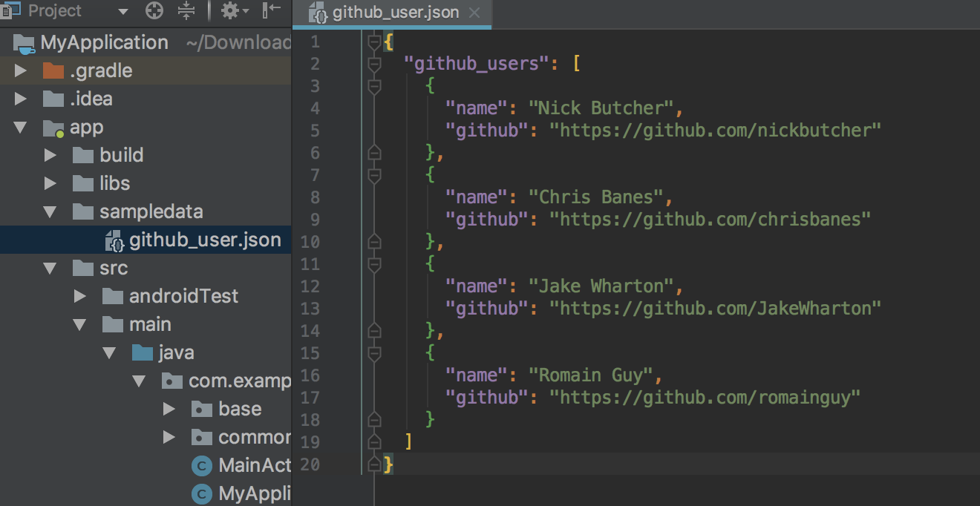Select the github_user.json editor tab

392,13
